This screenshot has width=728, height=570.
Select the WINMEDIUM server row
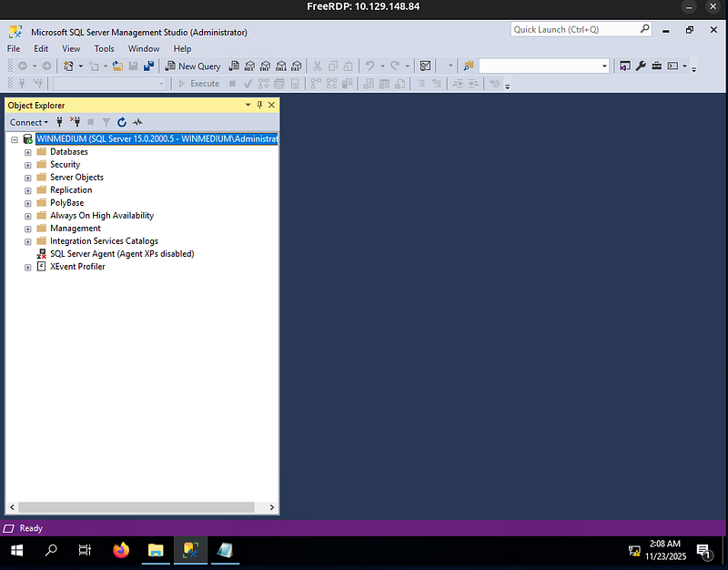coord(157,139)
